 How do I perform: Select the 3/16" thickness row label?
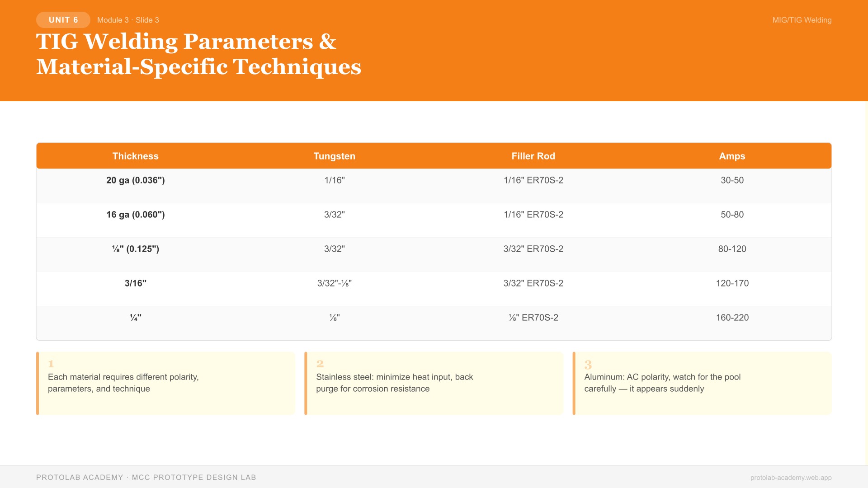136,283
